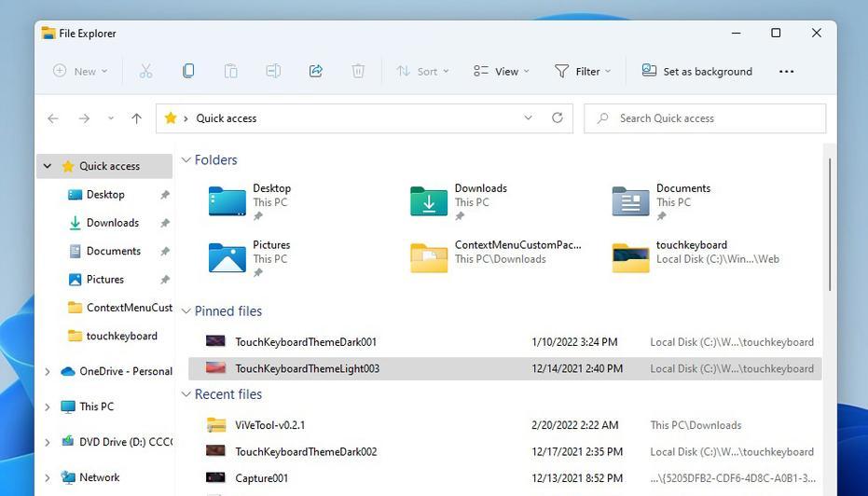This screenshot has width=868, height=496.
Task: Collapse the Pinned files section
Action: (x=186, y=311)
